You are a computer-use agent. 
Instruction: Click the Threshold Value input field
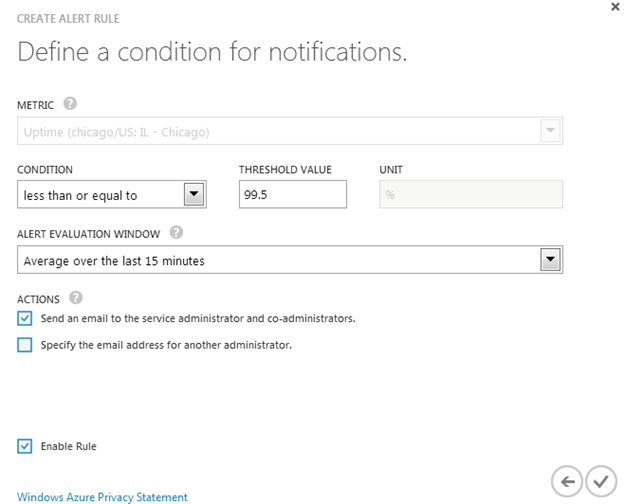pos(292,194)
